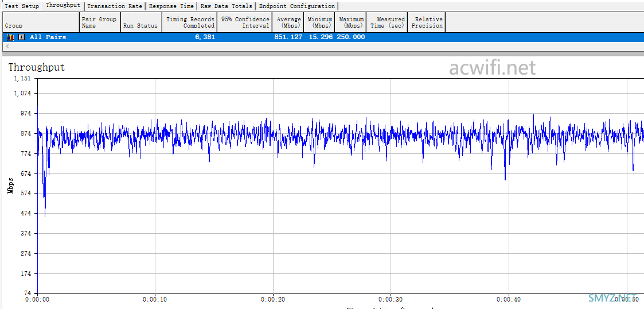
Task: Click the 474 y-axis label
Action: (26, 213)
